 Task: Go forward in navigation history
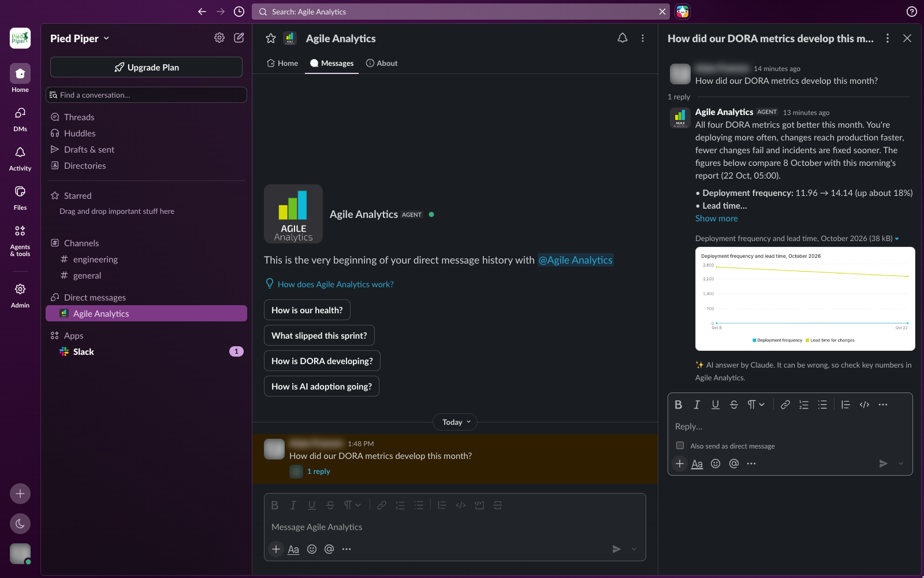click(x=220, y=12)
